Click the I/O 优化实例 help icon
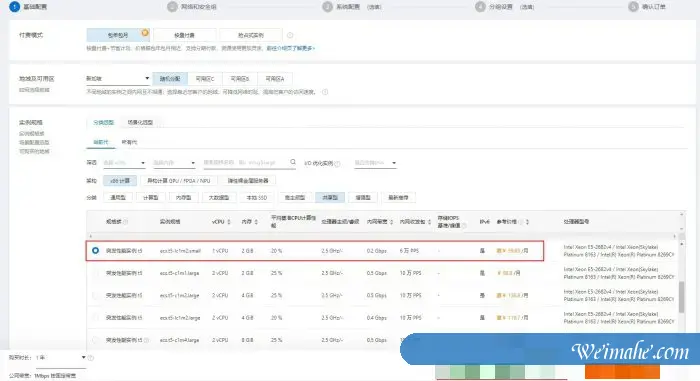The image size is (700, 381). [338, 163]
